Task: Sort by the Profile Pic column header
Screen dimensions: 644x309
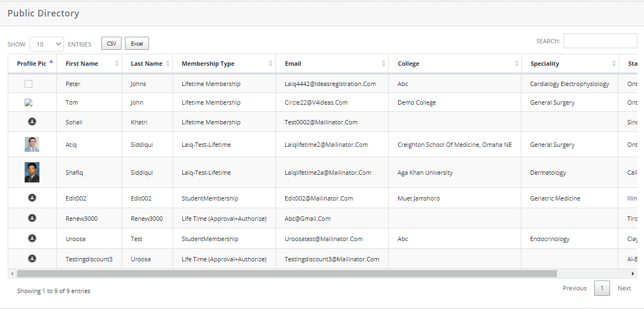Action: 32,64
